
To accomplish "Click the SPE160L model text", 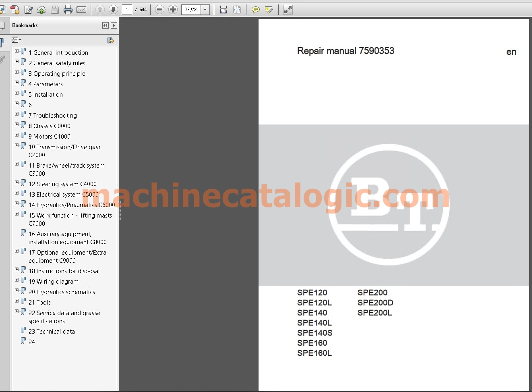I will (315, 353).
